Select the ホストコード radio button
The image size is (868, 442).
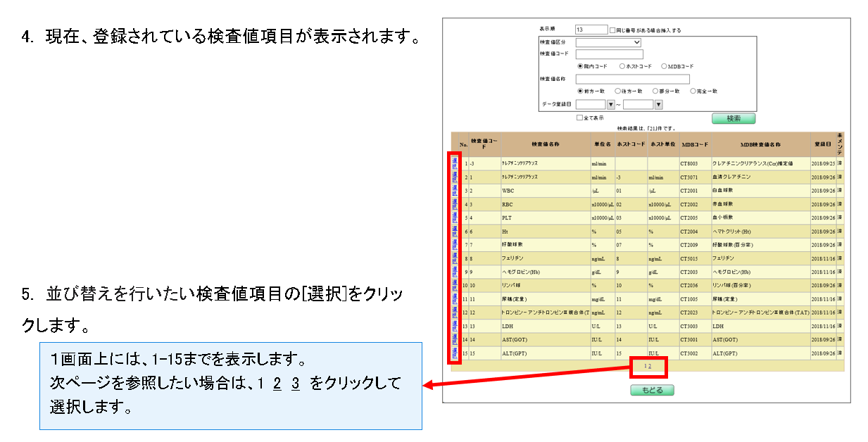[x=622, y=66]
